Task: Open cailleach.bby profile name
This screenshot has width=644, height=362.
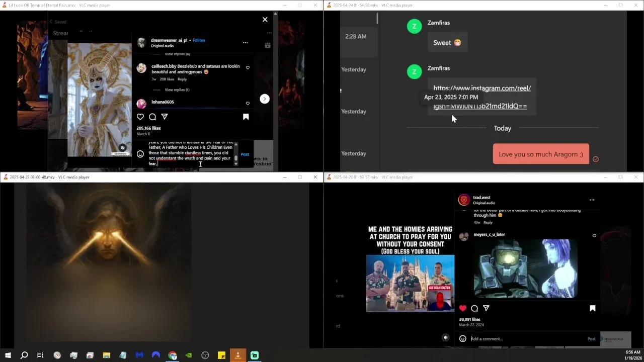Action: pos(164,66)
